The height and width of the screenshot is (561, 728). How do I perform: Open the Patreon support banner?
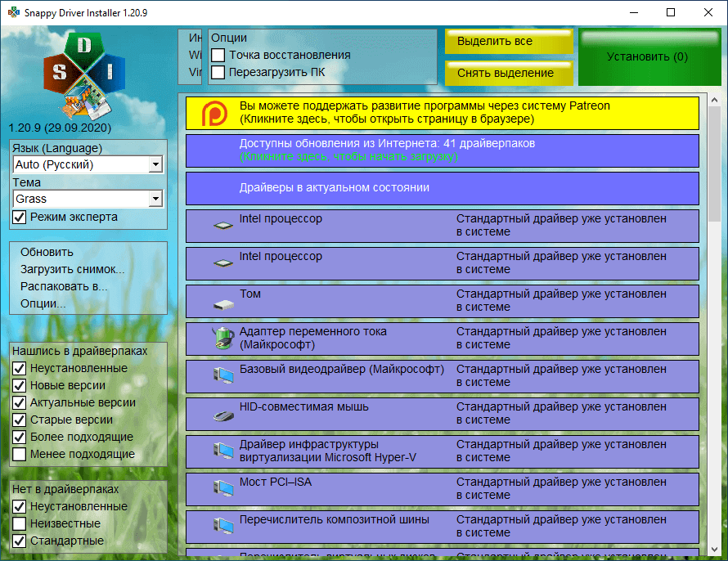point(443,113)
